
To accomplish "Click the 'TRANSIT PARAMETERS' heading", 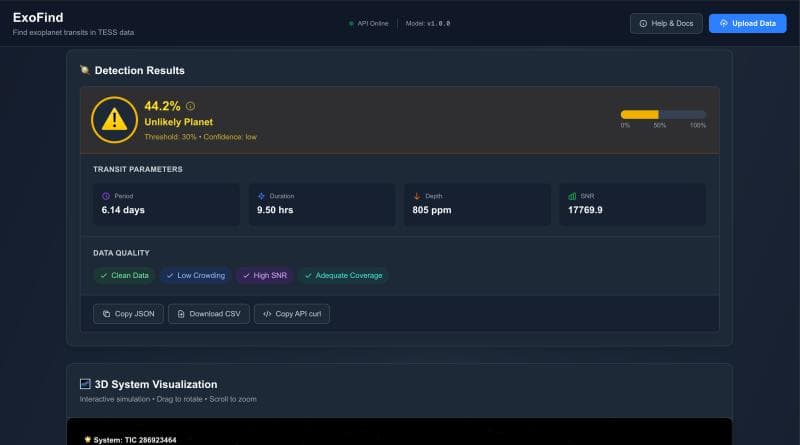I will click(138, 169).
